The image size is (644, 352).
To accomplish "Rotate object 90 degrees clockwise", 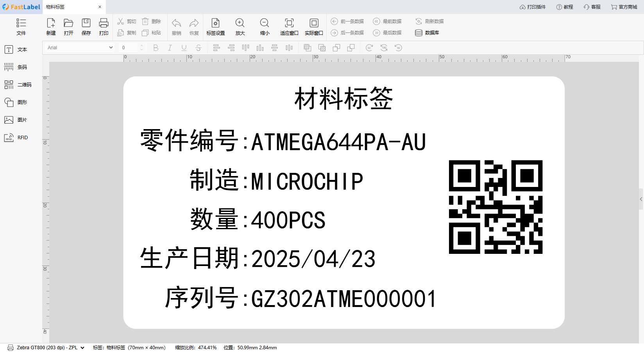I will pos(369,48).
